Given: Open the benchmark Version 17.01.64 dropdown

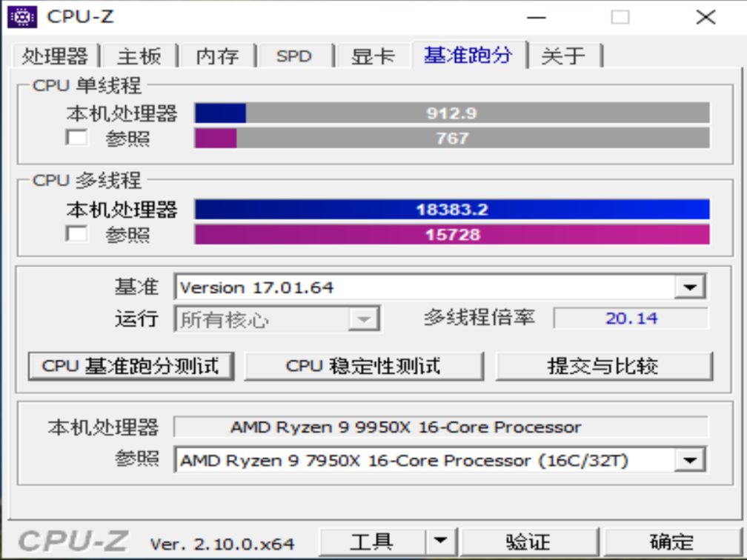Looking at the screenshot, I should (x=691, y=287).
